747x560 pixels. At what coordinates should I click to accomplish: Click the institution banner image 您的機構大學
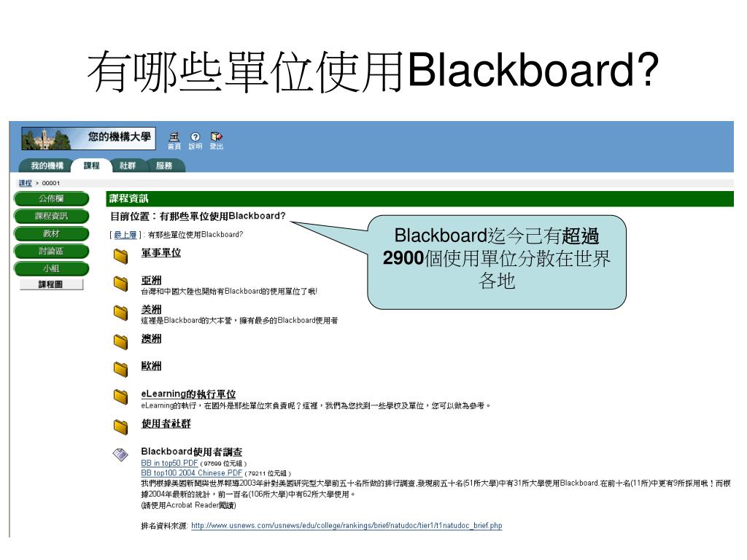pyautogui.click(x=88, y=138)
